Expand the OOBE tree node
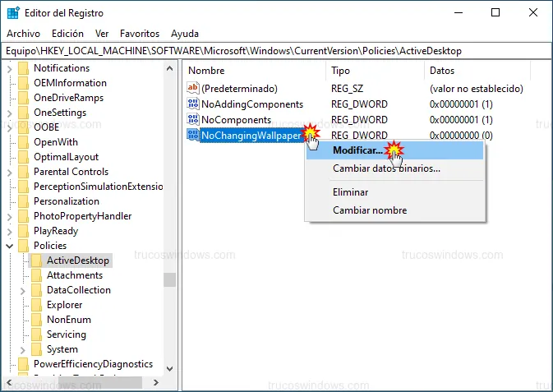Viewport: 553px width, 392px height. coord(10,127)
